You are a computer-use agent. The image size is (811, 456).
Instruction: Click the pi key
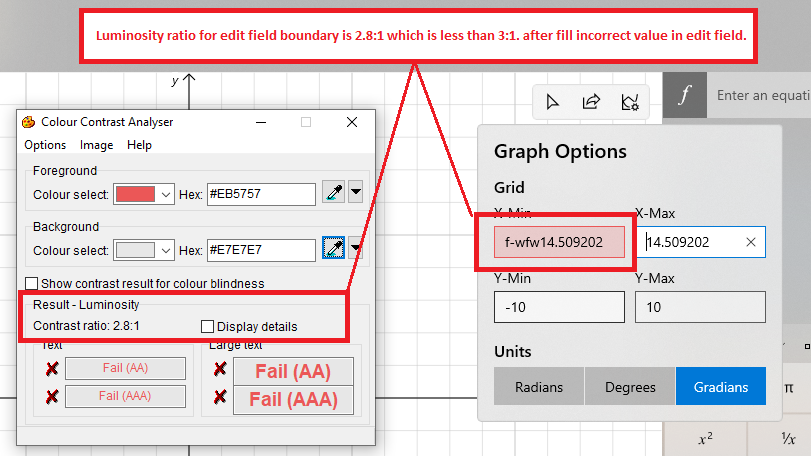coord(788,388)
